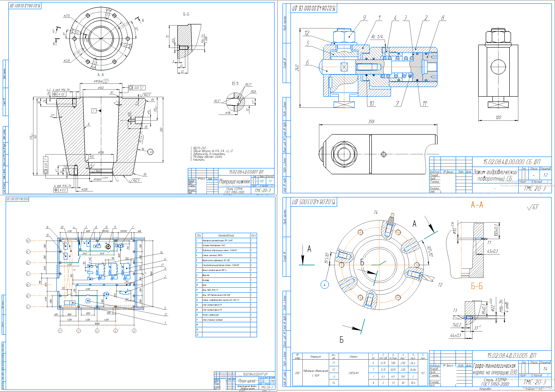555x392 pixels.
Task: Select callout number 9 in the assembly drawing
Action: 364,18
